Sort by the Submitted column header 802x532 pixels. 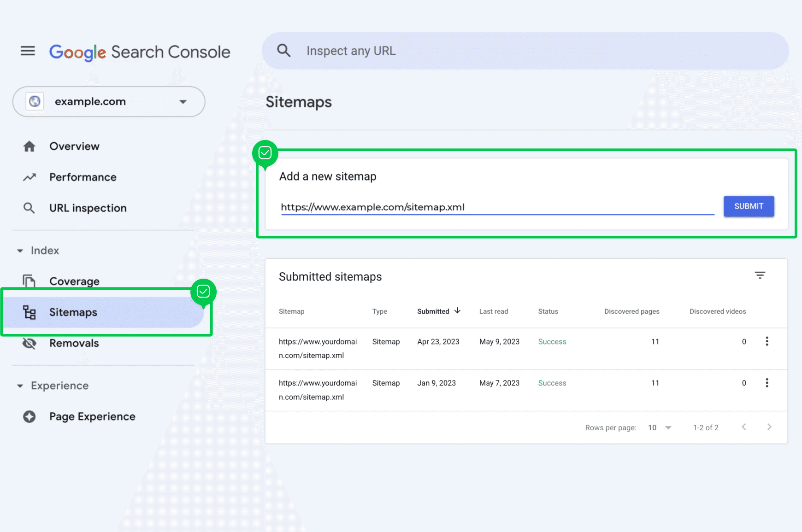(x=433, y=311)
